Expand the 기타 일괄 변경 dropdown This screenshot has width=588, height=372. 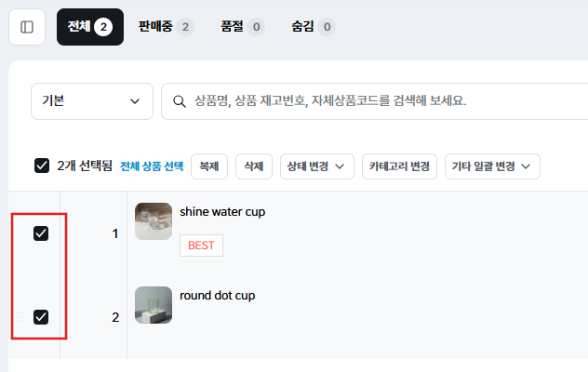coord(492,166)
